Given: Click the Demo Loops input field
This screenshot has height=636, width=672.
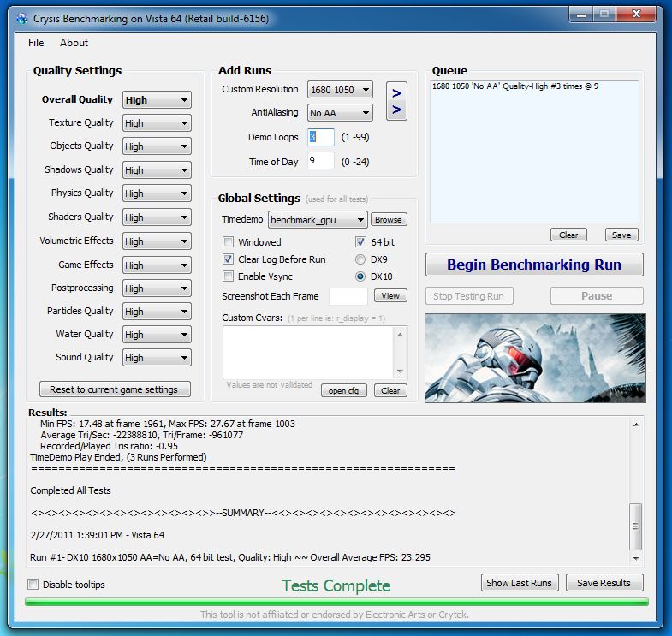Looking at the screenshot, I should tap(320, 138).
